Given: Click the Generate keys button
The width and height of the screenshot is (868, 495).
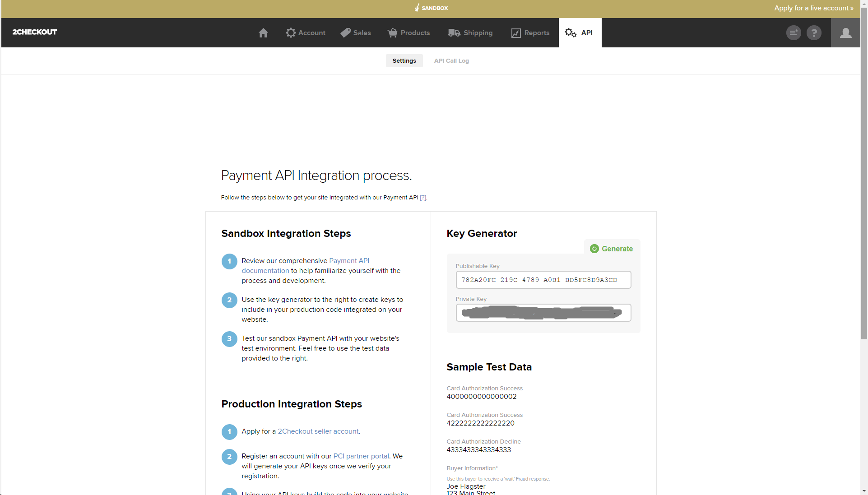Looking at the screenshot, I should click(612, 249).
